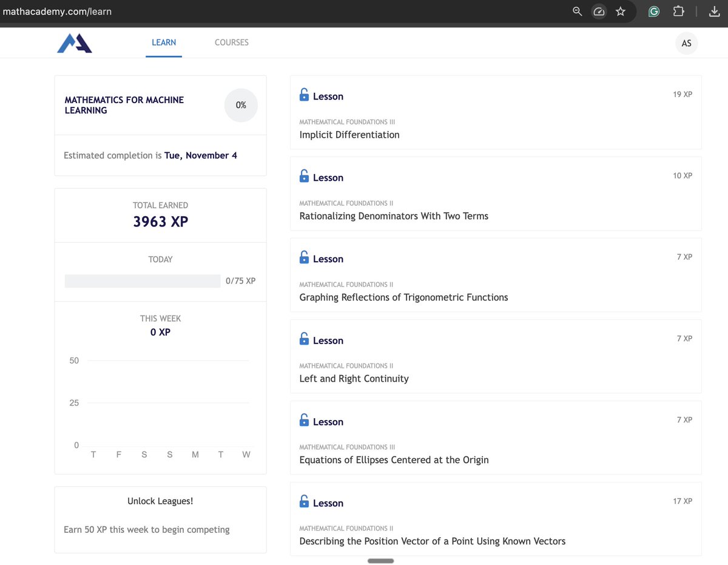Click lock icon on Position Vector lesson
The image size is (728, 565).
(305, 501)
